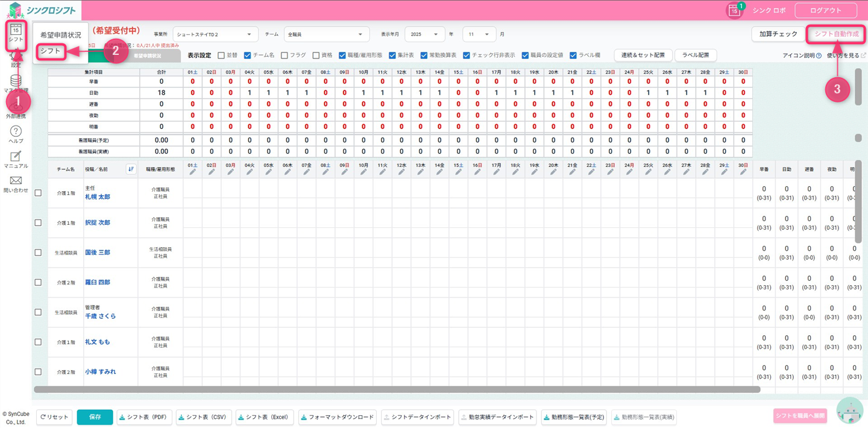Screen dimensions: 868x428
Task: Enable the 並替 checkbox
Action: [x=221, y=55]
